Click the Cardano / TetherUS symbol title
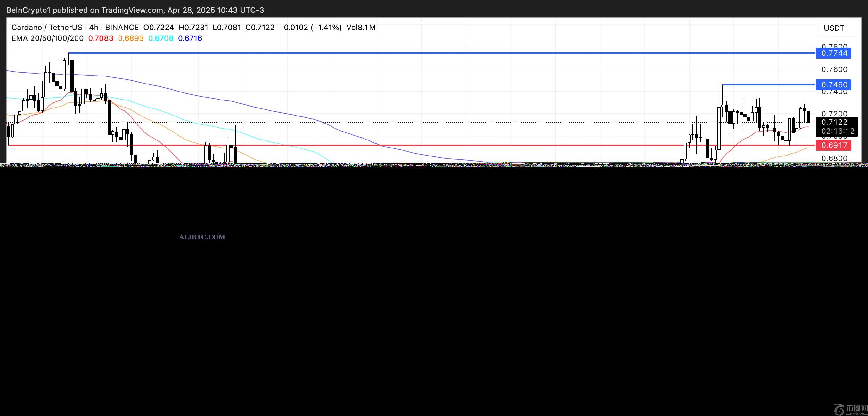This screenshot has height=416, width=868. pos(47,28)
